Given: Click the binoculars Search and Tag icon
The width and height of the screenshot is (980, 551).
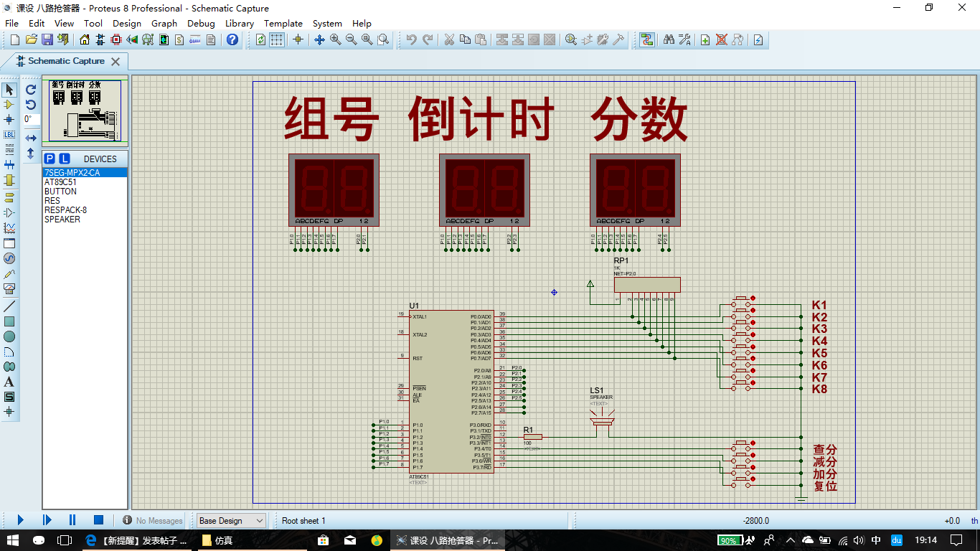Looking at the screenshot, I should (x=669, y=39).
